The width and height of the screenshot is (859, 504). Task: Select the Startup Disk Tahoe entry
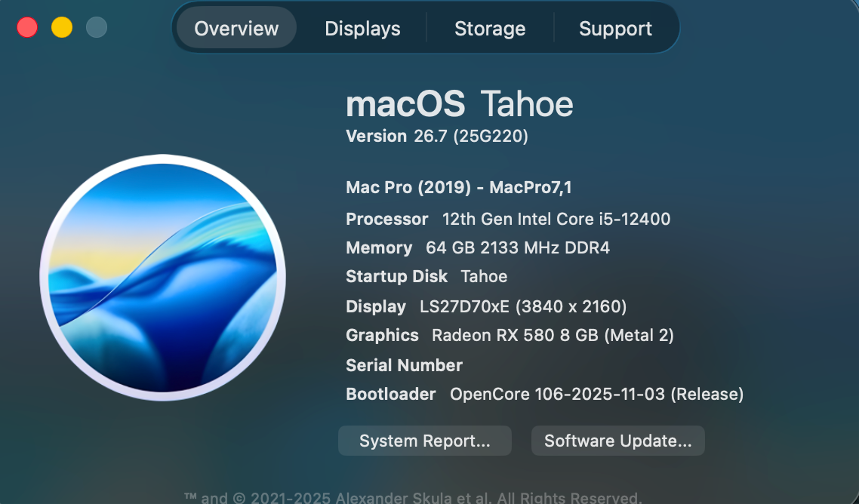(x=426, y=276)
